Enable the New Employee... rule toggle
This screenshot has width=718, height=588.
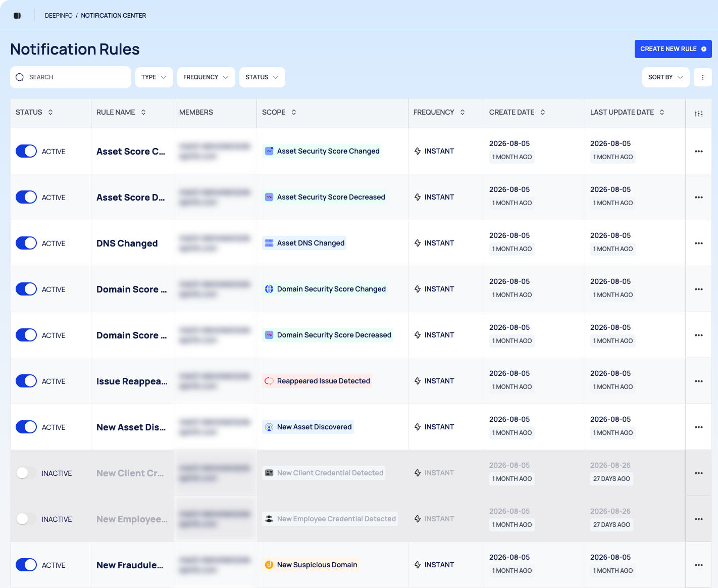26,519
